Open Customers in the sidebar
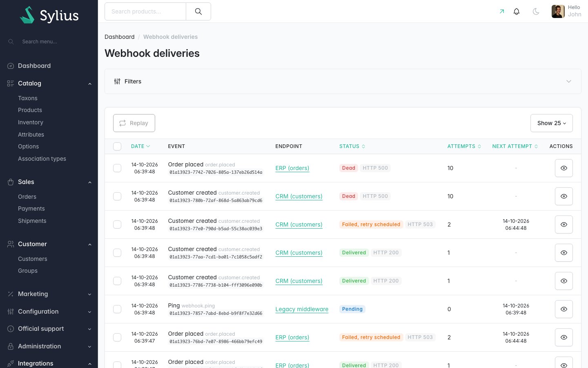This screenshot has width=588, height=368. click(x=33, y=259)
